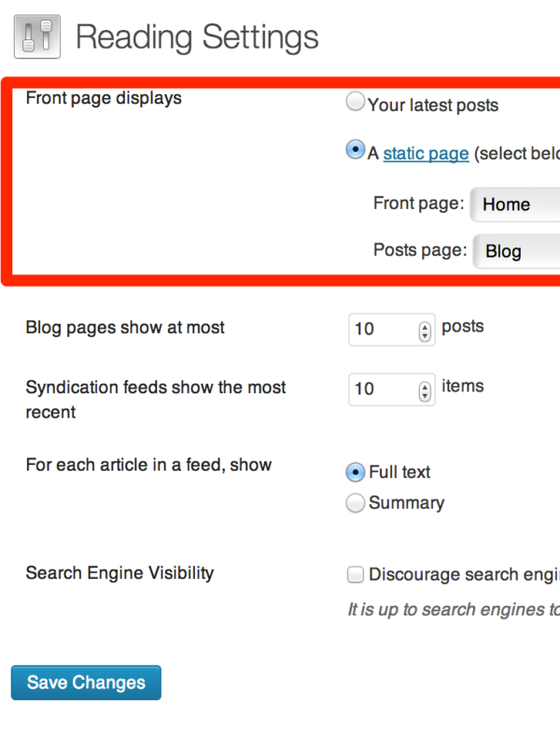The height and width of the screenshot is (747, 560).
Task: Click the 'Search Engine Visibility' label
Action: (119, 573)
